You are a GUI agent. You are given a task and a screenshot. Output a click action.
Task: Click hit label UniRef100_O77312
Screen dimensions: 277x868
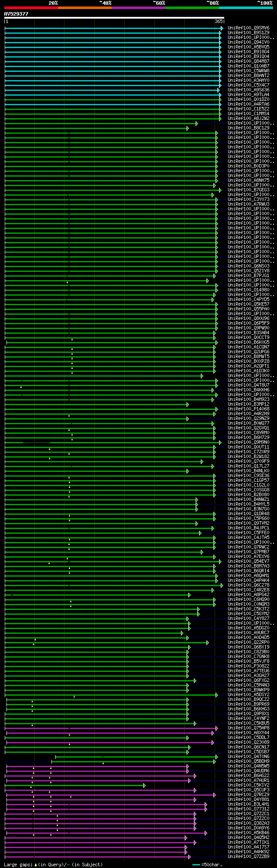click(x=248, y=809)
